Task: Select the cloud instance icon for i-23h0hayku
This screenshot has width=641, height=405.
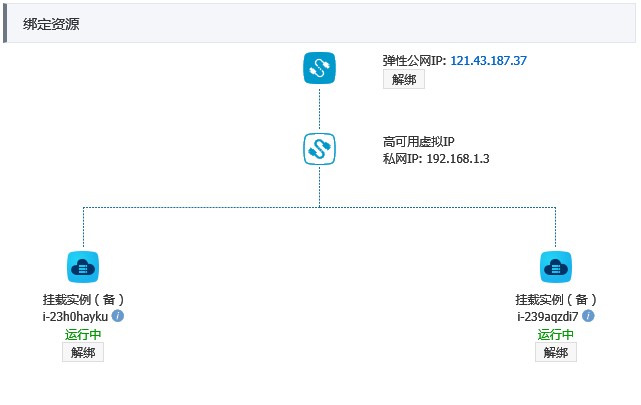Action: tap(83, 267)
